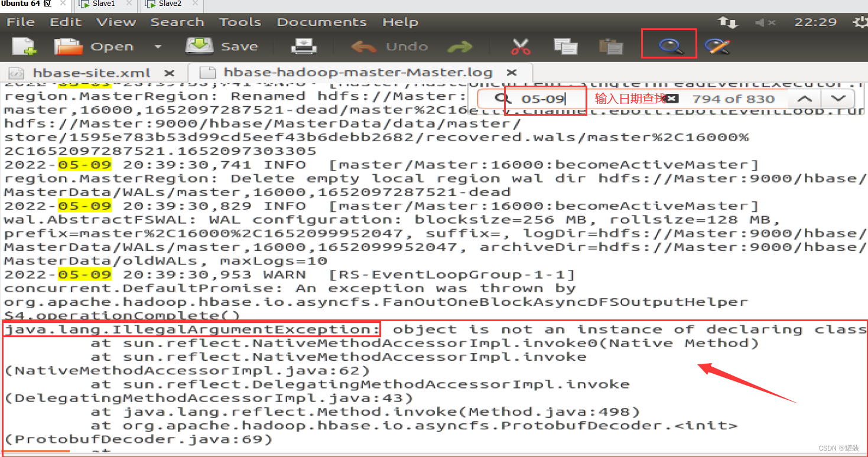The image size is (868, 457).
Task: Click the (ProtobufDecoder.java:69) line
Action: (x=139, y=439)
